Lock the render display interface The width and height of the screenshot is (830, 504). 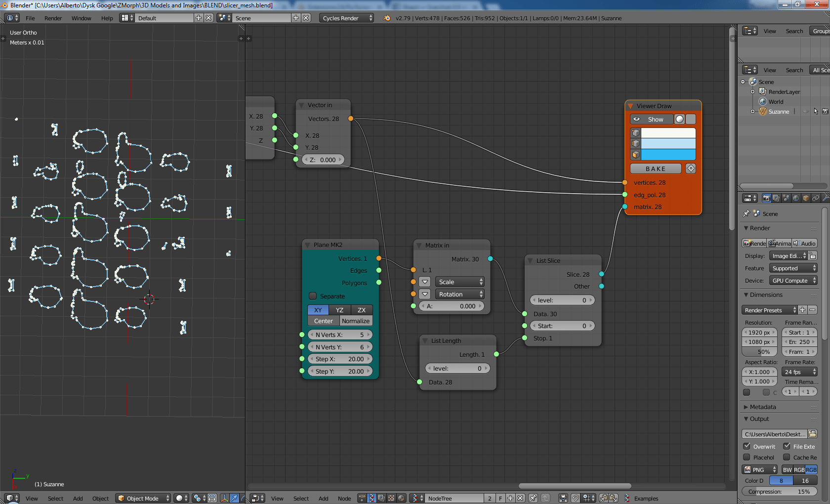pos(813,255)
